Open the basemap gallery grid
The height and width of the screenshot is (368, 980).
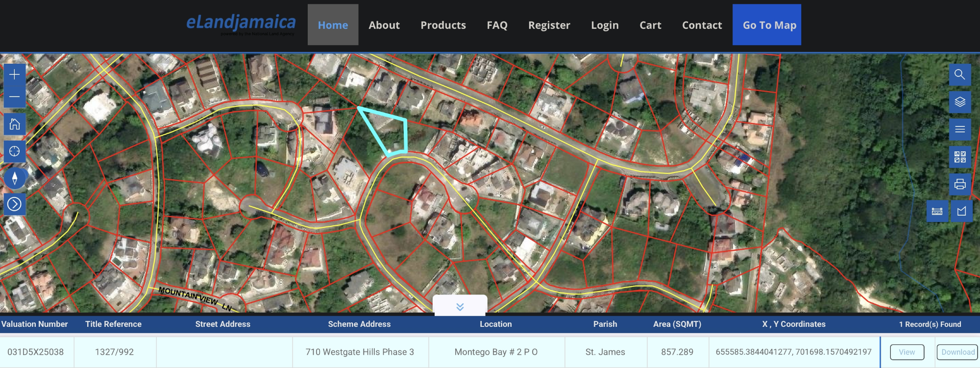(x=960, y=157)
